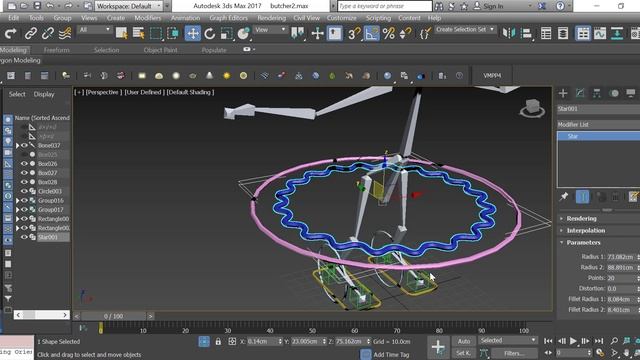Viewport: 640px width, 360px height.
Task: Open the Animation menu
Action: [185, 18]
